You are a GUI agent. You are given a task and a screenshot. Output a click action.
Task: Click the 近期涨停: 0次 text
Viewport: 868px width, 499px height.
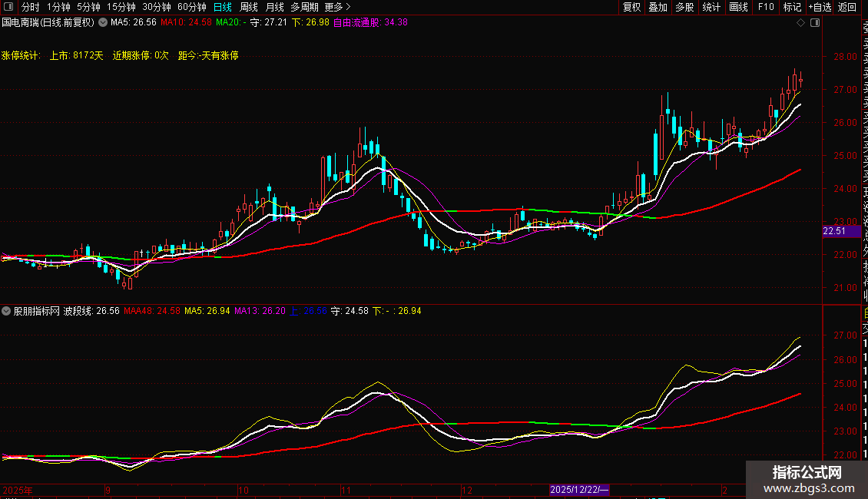pos(141,56)
